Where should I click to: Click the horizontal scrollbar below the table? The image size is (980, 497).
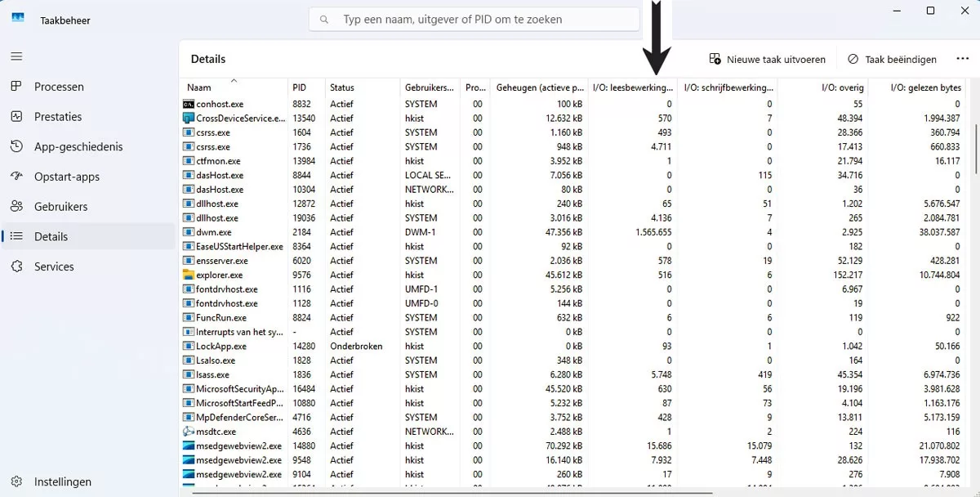point(452,493)
